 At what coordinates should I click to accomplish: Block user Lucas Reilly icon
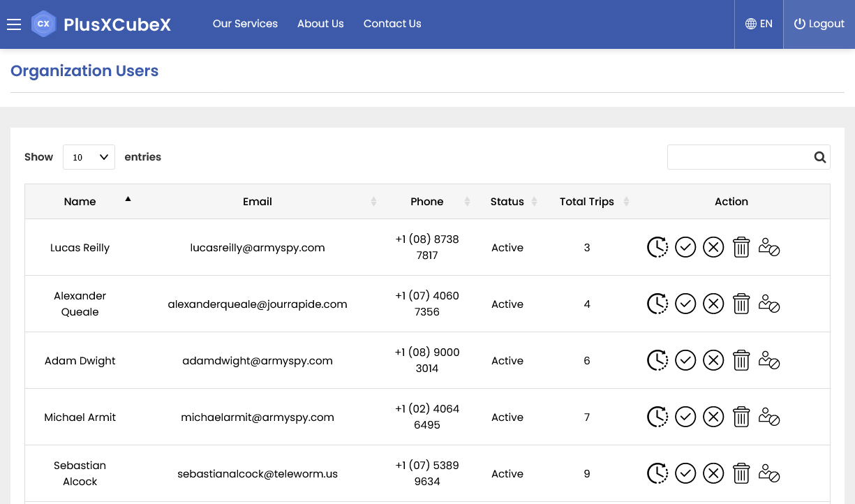[x=769, y=247]
